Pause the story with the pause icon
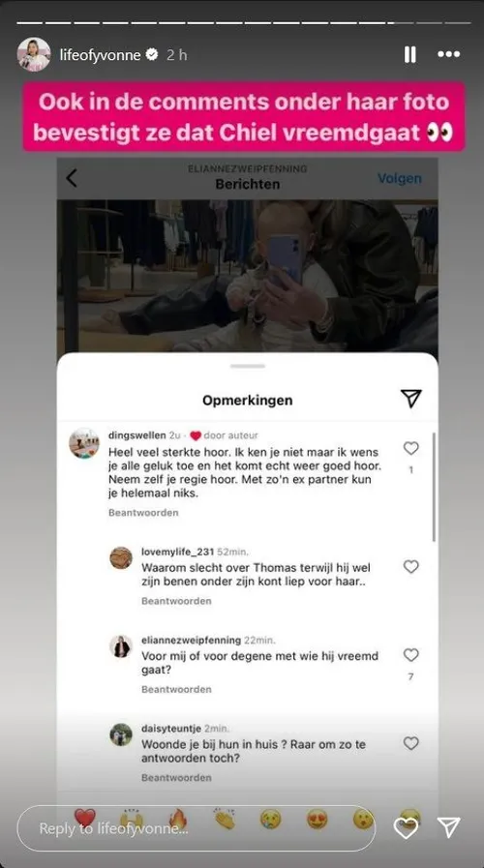The image size is (484, 868). pos(409,54)
